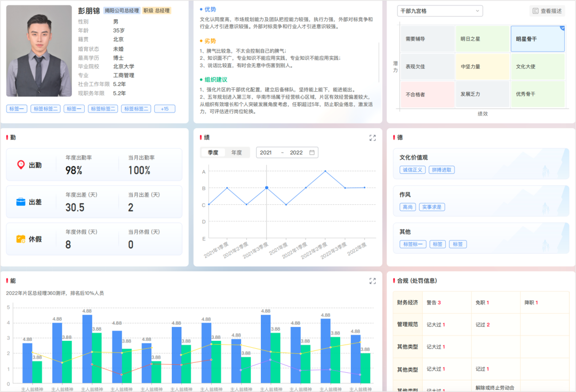576x392 pixels.
Task: Select the 文化大使 grid cell
Action: pos(538,67)
